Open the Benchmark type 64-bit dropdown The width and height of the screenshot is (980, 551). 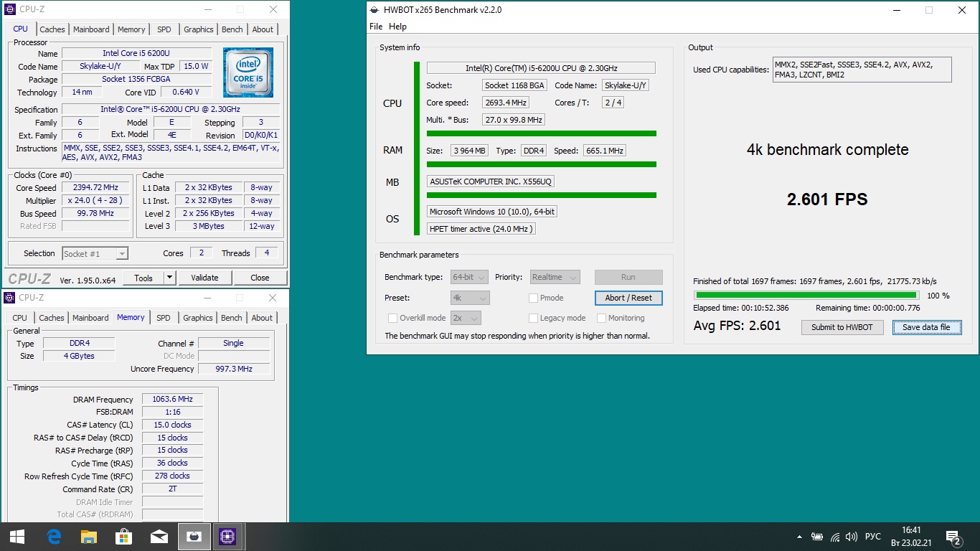pos(470,277)
